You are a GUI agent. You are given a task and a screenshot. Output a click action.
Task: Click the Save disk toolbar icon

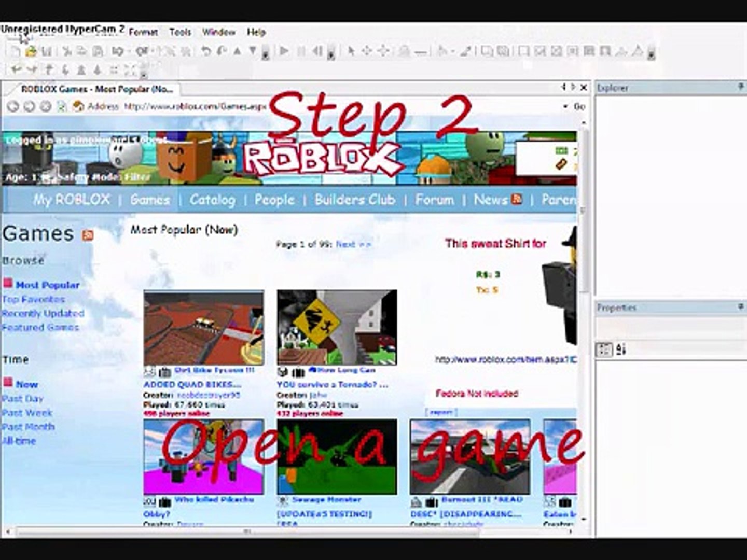[46, 51]
